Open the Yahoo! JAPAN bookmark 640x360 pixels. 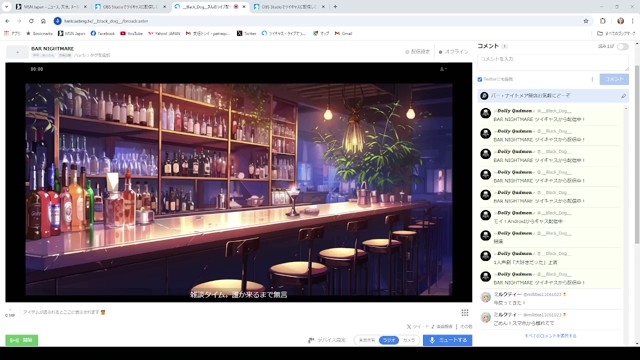(164, 33)
